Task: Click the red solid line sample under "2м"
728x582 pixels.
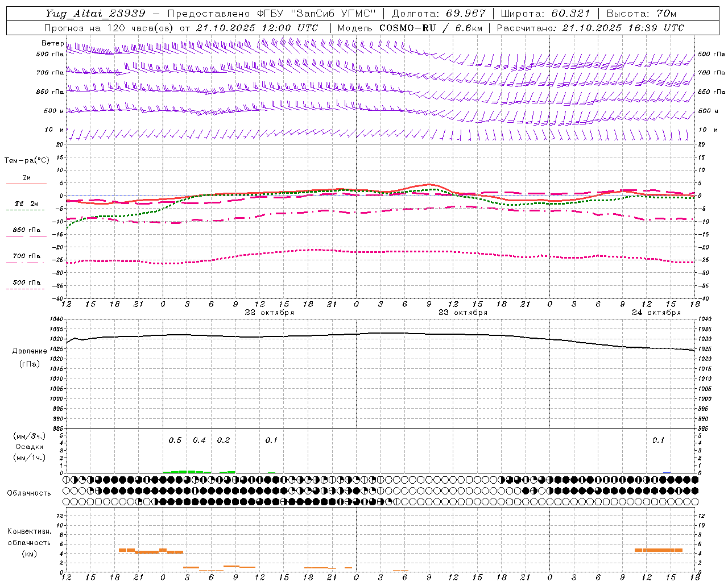Action: (x=26, y=184)
